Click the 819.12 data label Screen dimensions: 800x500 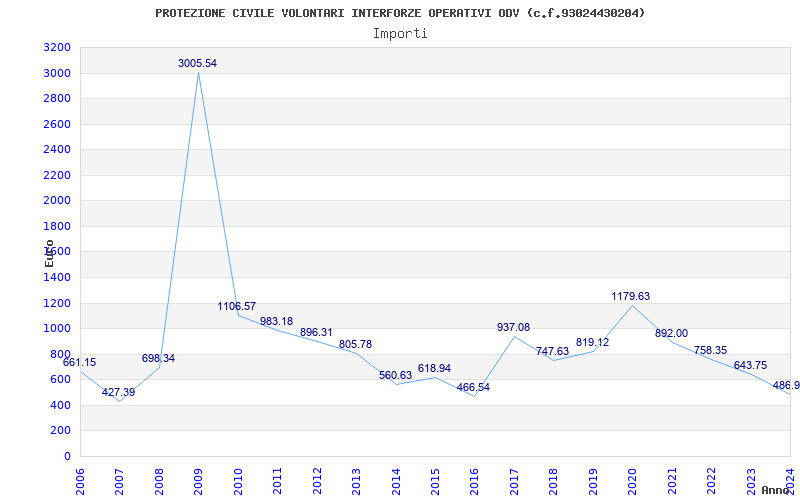coord(592,342)
